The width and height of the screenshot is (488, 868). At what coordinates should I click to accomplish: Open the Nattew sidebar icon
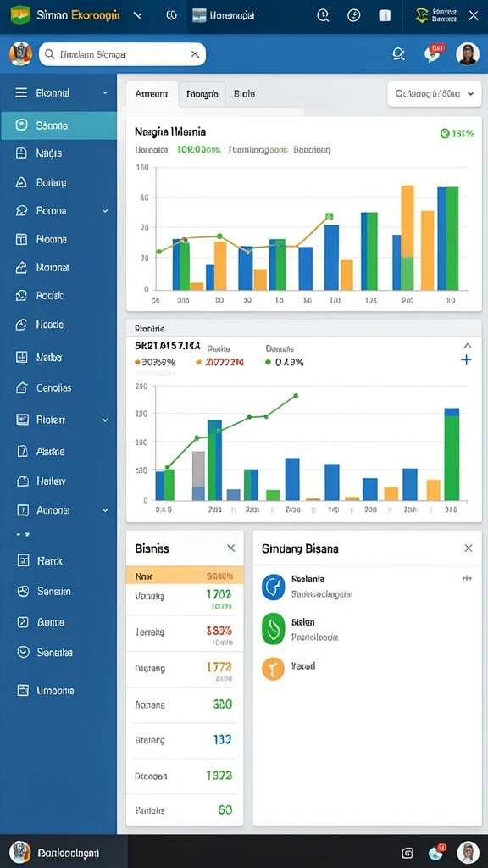click(x=22, y=481)
